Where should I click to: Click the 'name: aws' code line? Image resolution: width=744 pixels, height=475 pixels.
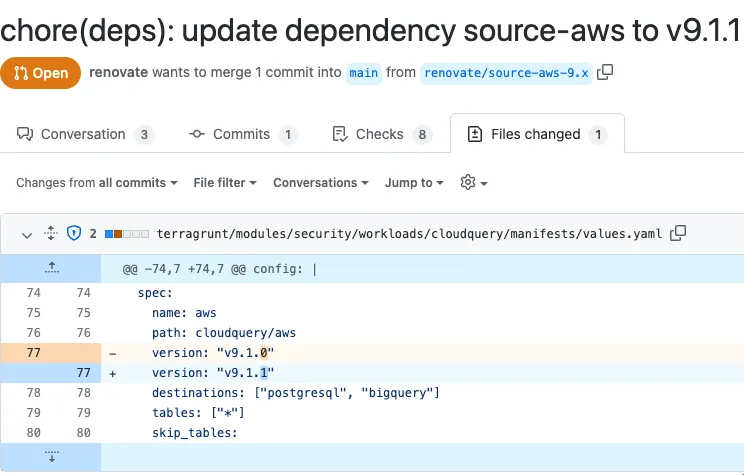click(x=184, y=313)
